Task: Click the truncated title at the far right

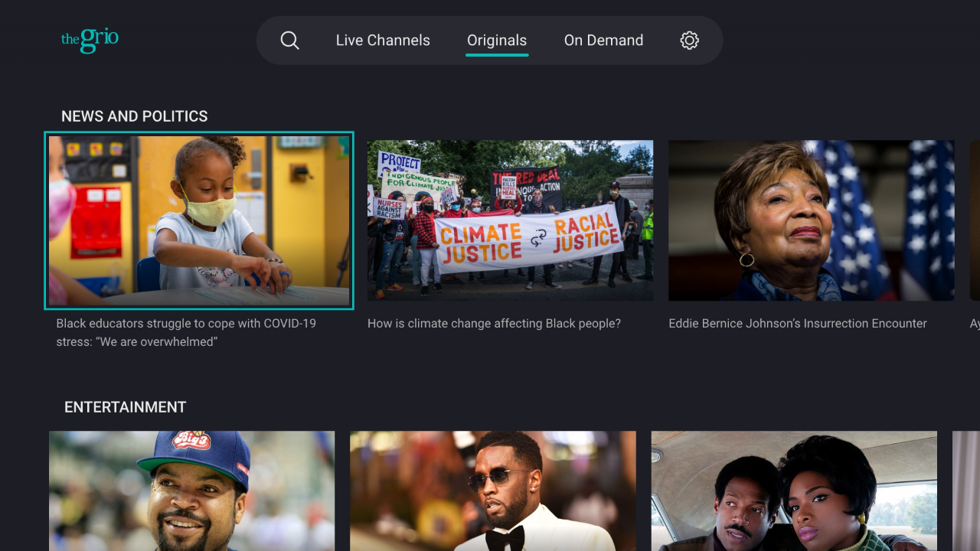Action: (974, 323)
